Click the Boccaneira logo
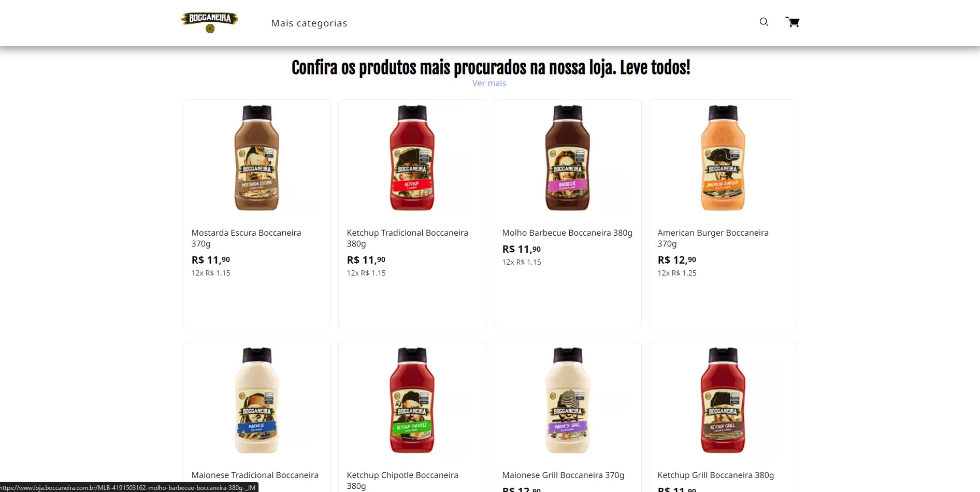 [210, 22]
